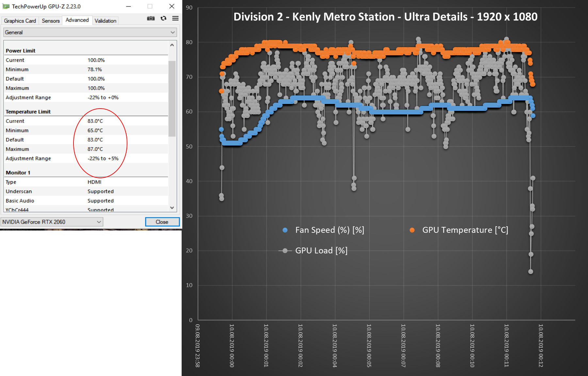The height and width of the screenshot is (376, 588).
Task: Click Power Limit Adjustment Range -22% to +0%
Action: (87, 97)
